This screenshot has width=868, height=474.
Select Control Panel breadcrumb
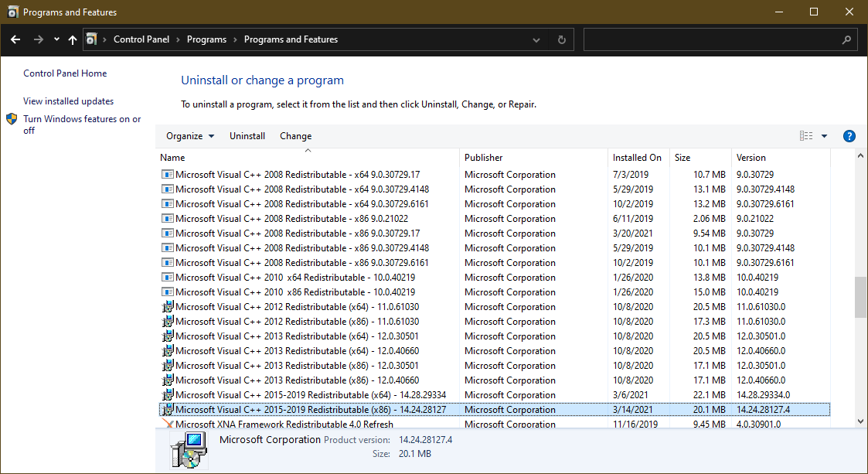coord(141,39)
